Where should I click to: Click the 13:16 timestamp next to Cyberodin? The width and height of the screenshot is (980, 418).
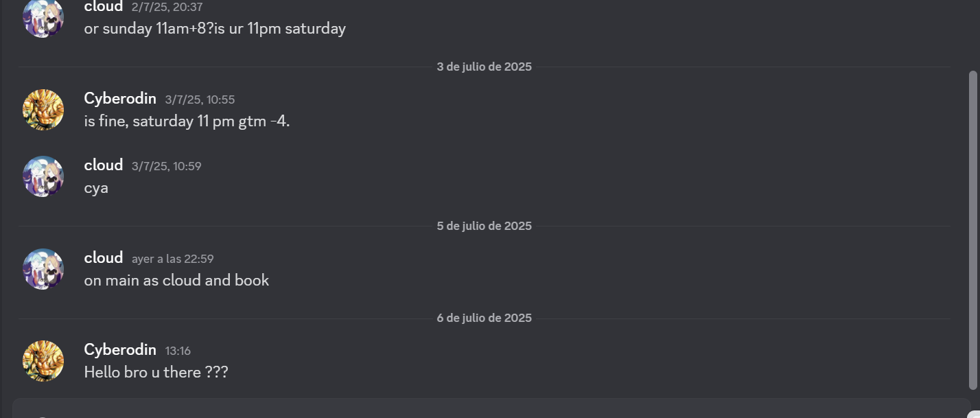178,351
